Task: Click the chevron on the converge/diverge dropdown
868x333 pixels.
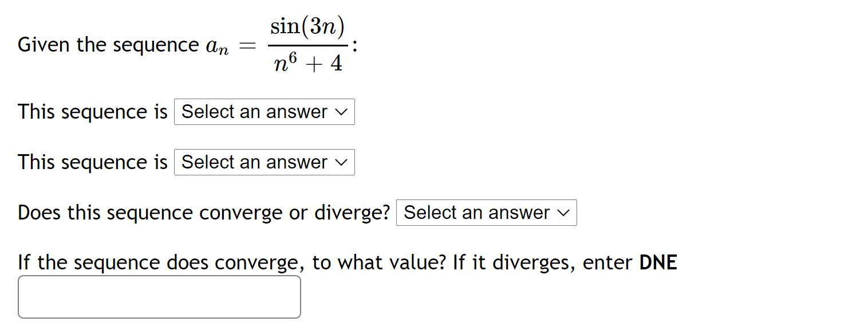Action: coord(565,213)
